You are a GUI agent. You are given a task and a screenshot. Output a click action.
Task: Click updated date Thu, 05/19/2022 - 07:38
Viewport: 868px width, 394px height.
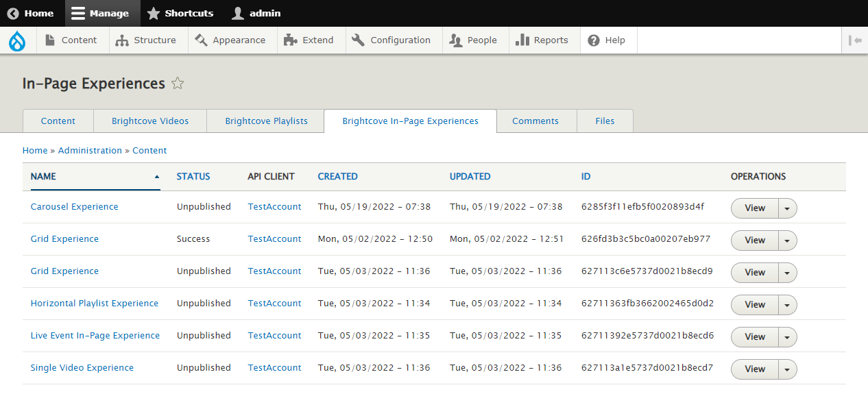pos(506,207)
